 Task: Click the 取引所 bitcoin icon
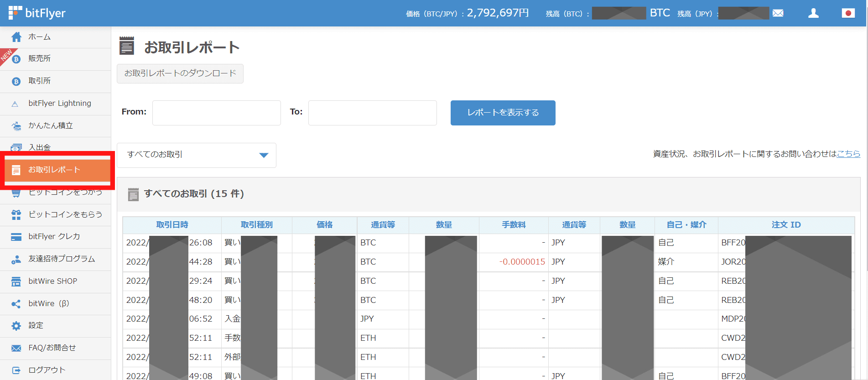pyautogui.click(x=16, y=81)
